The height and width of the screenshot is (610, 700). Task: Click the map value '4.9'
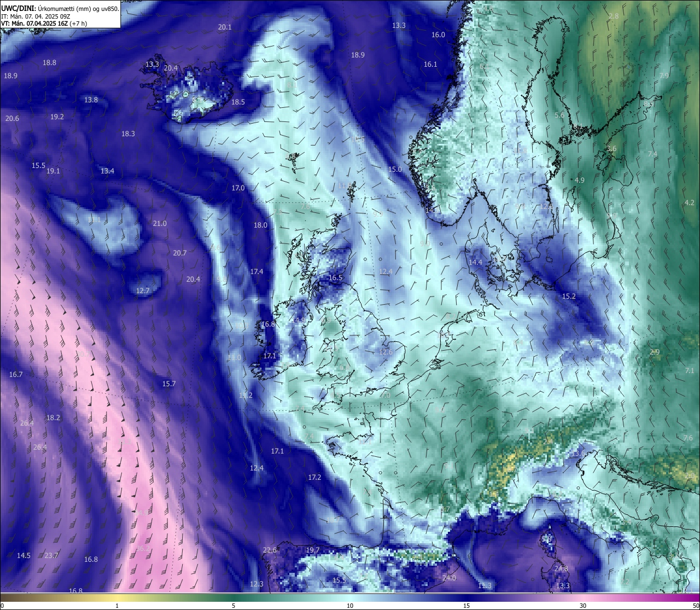coord(580,181)
